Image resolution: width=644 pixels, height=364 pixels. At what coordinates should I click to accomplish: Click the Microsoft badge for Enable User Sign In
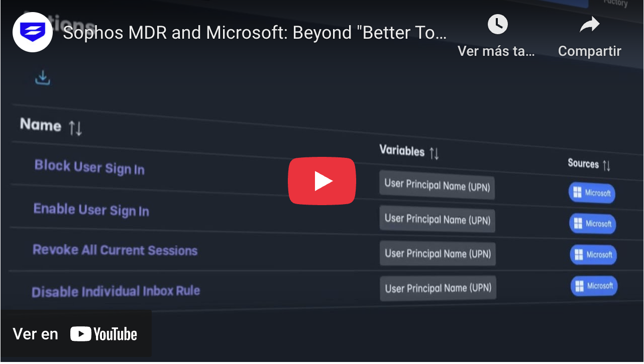point(592,224)
